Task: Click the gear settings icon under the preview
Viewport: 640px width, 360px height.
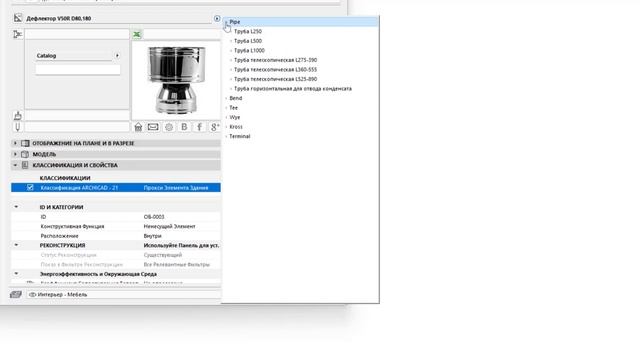Action: pos(169,127)
